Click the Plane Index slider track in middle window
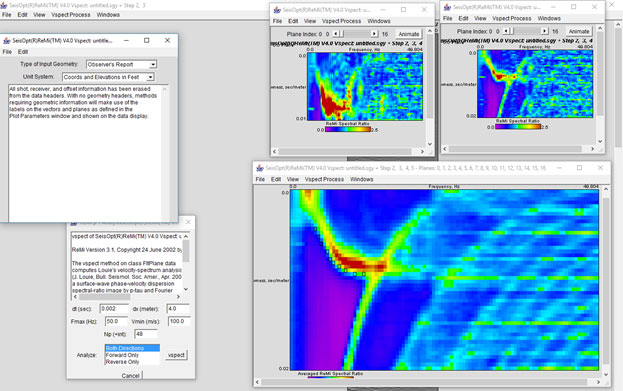The image size is (623, 391). point(355,34)
